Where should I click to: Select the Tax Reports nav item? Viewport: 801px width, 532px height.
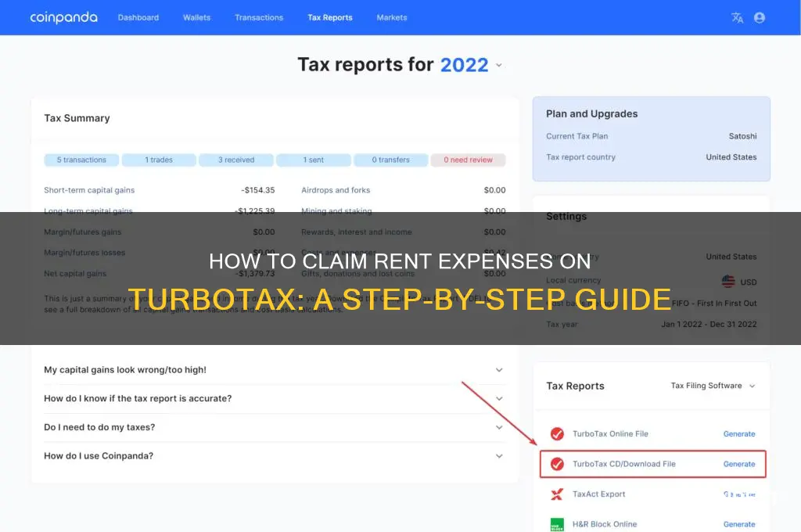pyautogui.click(x=330, y=17)
